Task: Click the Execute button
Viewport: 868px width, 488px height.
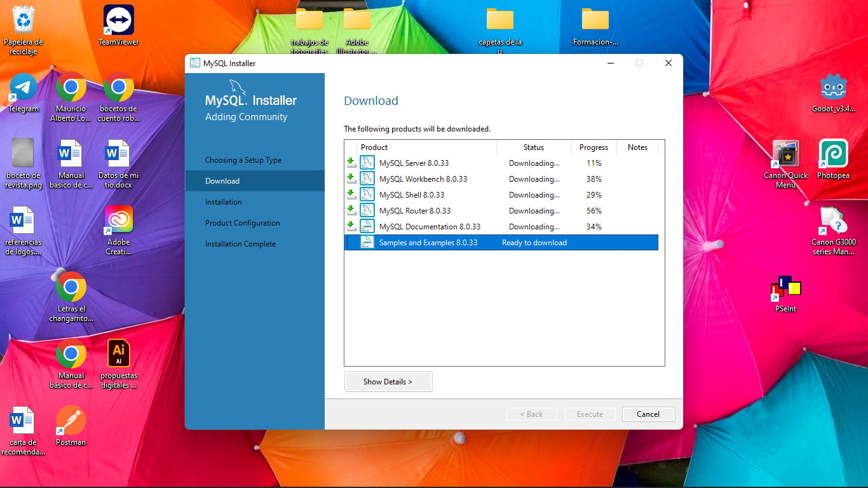Action: click(590, 414)
